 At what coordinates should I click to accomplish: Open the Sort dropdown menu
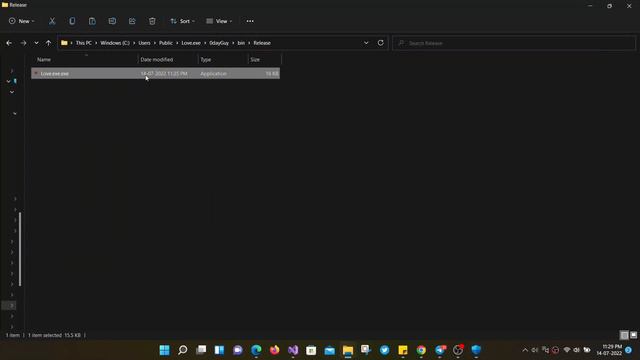[182, 21]
